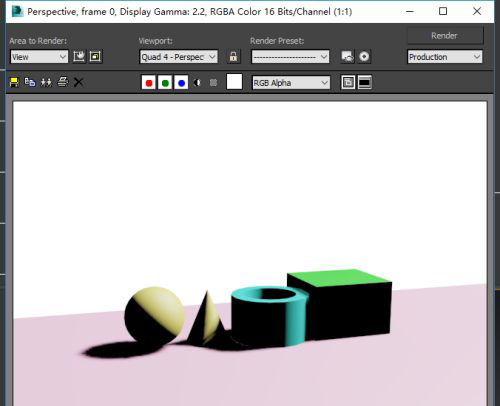Expand the Quad 4 - Perspective viewport dropdown
The image size is (500, 406).
(x=179, y=57)
